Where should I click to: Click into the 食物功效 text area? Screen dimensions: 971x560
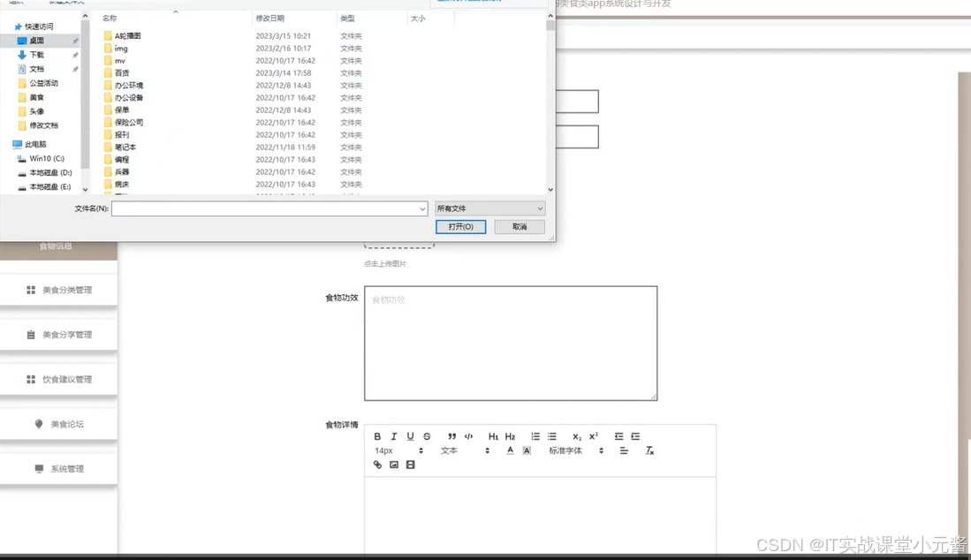coord(511,343)
